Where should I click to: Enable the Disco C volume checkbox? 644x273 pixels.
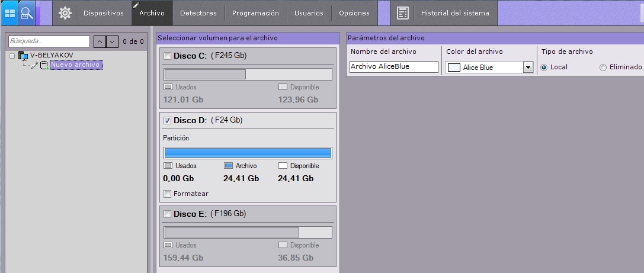pos(167,56)
